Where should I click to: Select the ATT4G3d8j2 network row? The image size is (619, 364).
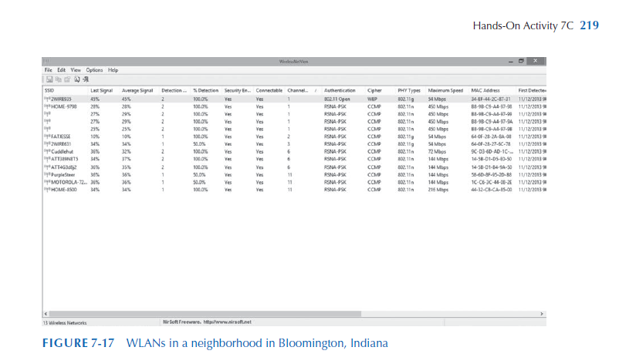[295, 167]
